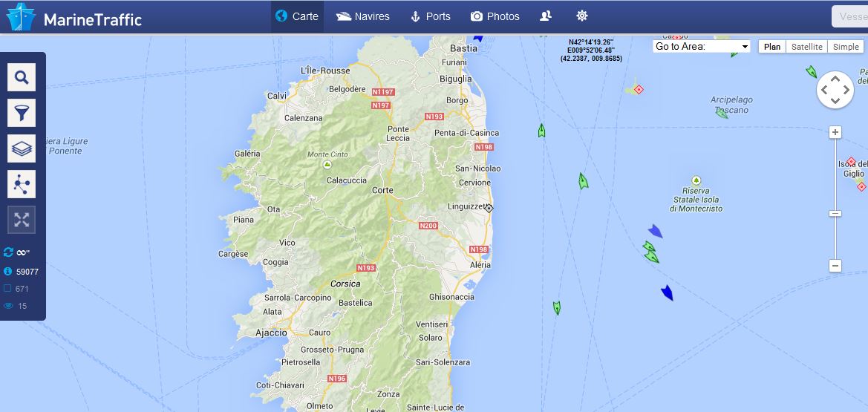Screen dimensions: 868x412
Task: Zoom out with the minus button
Action: (x=835, y=266)
